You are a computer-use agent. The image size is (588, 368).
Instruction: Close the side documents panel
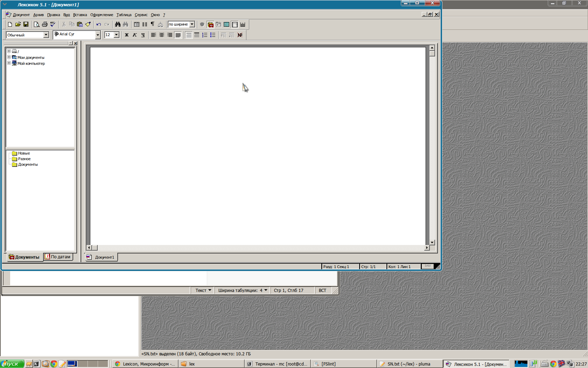click(x=75, y=43)
